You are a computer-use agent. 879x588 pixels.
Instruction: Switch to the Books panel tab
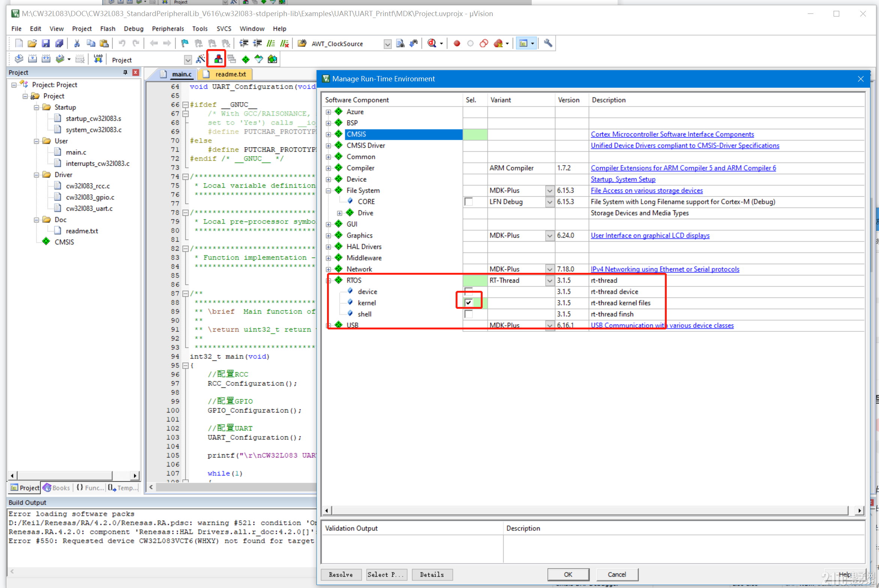[x=57, y=488]
